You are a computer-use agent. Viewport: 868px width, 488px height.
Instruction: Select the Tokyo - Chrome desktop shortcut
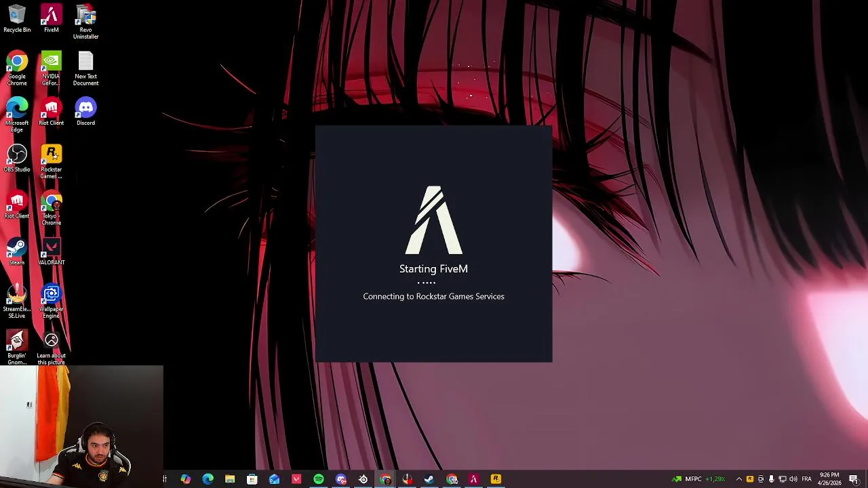(52, 209)
